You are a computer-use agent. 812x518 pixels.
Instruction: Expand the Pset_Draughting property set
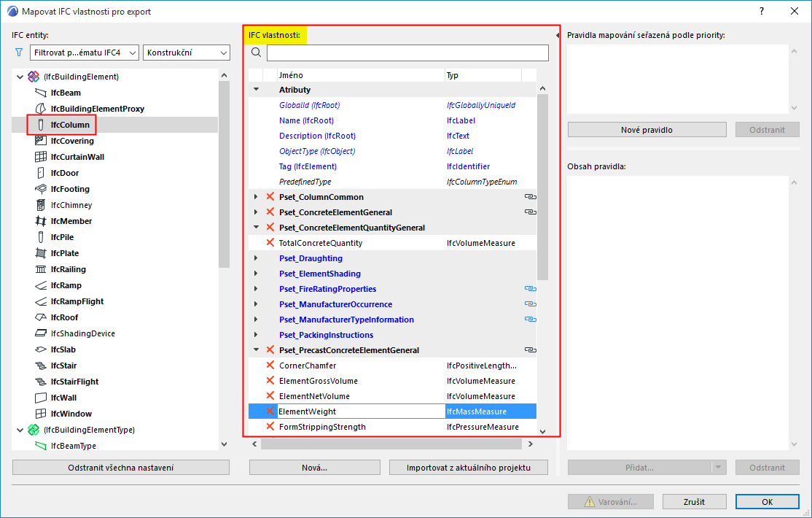point(256,258)
